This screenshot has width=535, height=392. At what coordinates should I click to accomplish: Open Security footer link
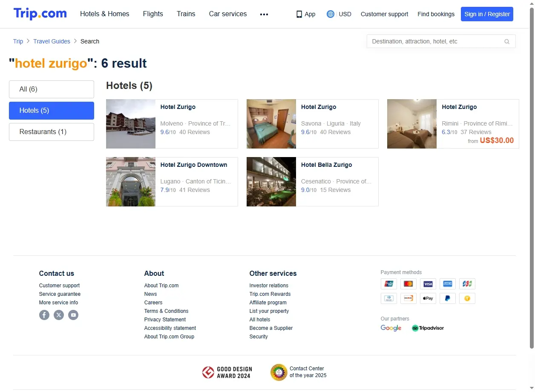tap(259, 337)
